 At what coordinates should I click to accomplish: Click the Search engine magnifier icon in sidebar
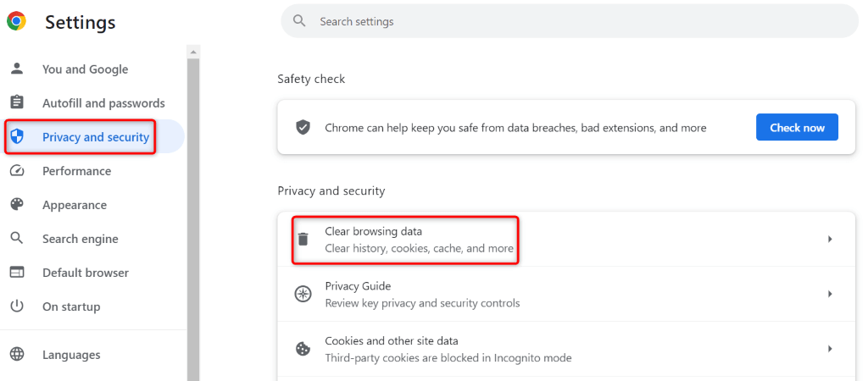pyautogui.click(x=16, y=239)
